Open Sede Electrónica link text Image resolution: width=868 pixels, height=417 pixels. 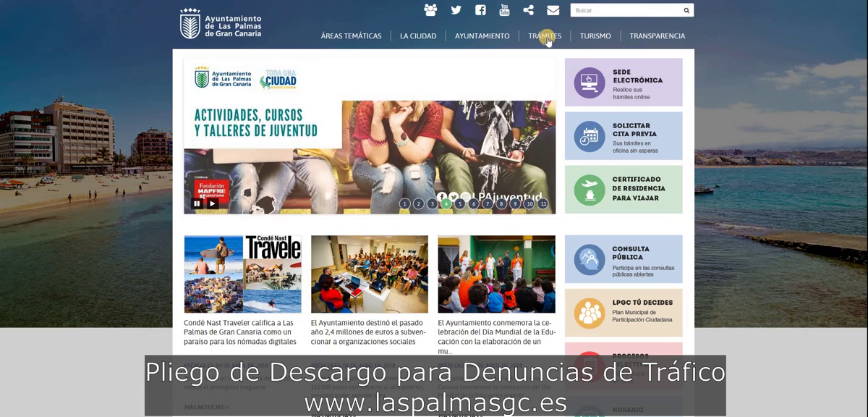click(x=637, y=76)
